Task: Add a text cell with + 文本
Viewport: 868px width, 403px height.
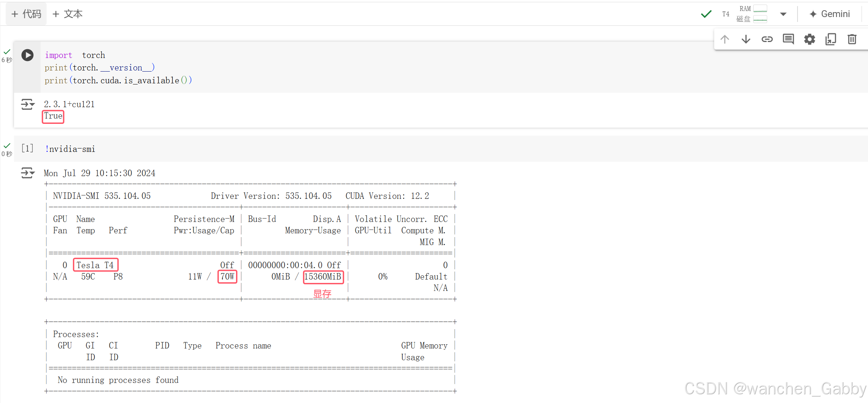Action: click(67, 14)
